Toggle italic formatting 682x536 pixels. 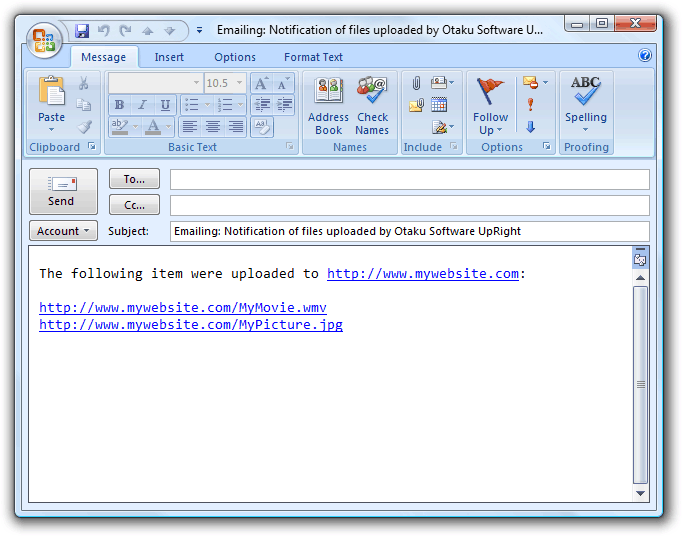point(142,105)
